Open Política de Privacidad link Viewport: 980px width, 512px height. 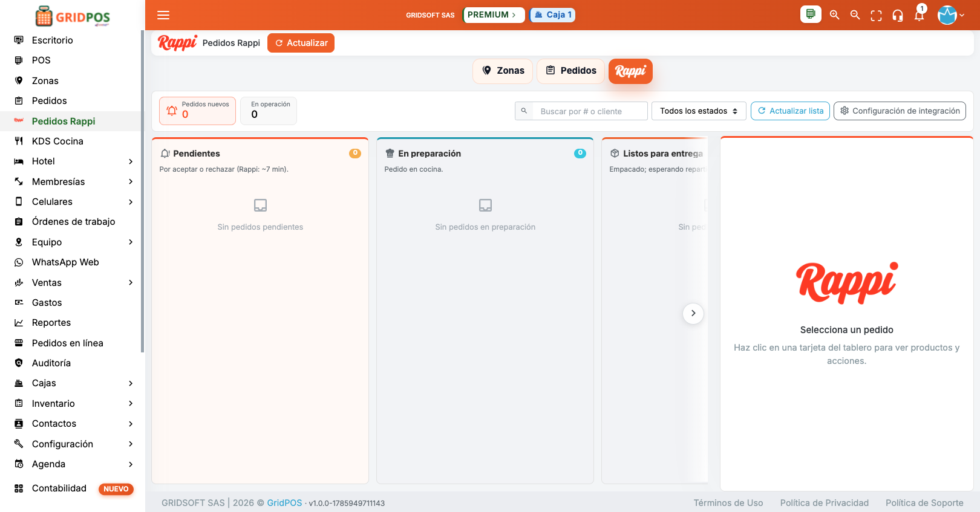(825, 503)
